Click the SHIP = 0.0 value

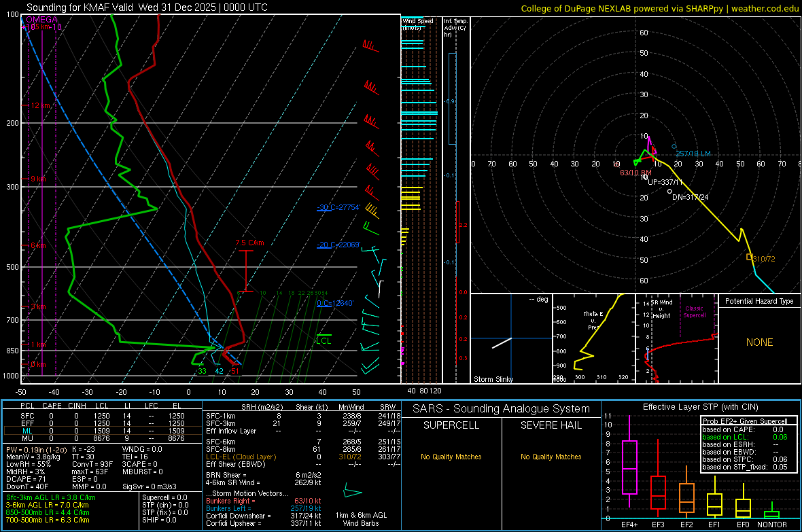tap(159, 520)
